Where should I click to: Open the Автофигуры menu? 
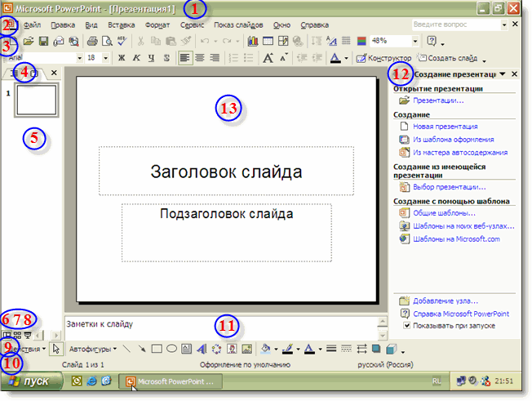tap(93, 349)
